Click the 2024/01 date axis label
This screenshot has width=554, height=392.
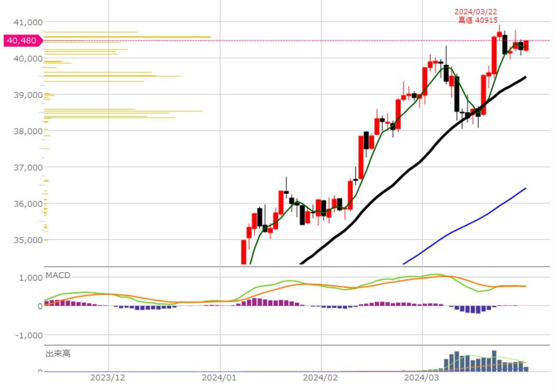pyautogui.click(x=219, y=377)
